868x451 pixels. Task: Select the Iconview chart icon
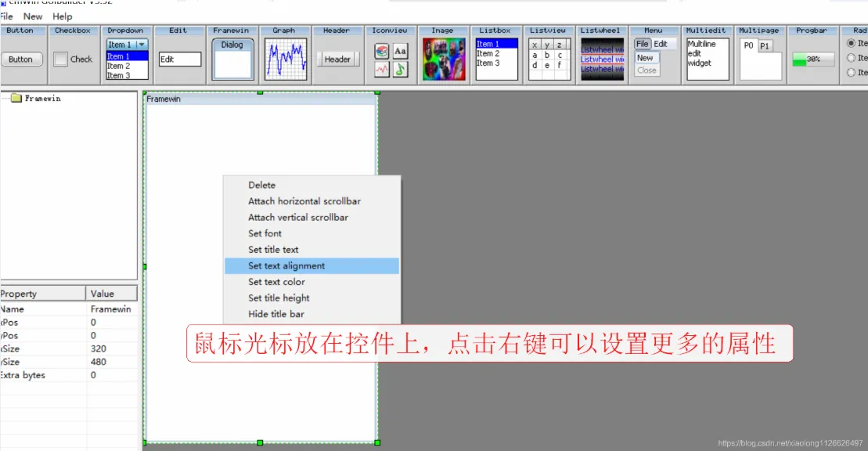(381, 70)
